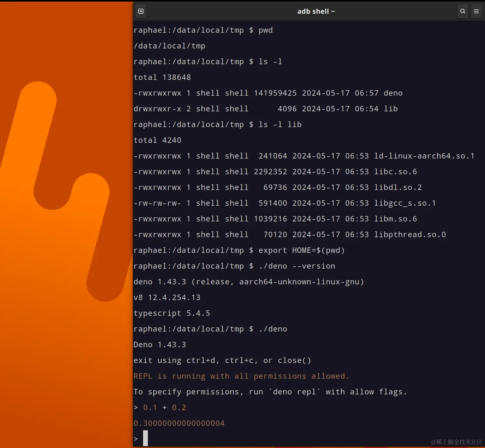This screenshot has width=485, height=448.
Task: Click the 'total 4240' line
Action: 157,140
